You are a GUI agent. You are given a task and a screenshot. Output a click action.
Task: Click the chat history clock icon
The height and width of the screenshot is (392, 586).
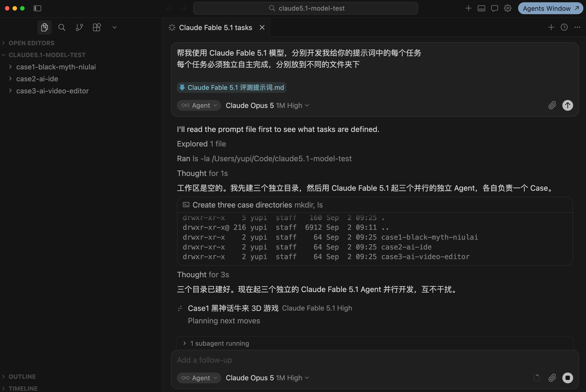pyautogui.click(x=564, y=27)
